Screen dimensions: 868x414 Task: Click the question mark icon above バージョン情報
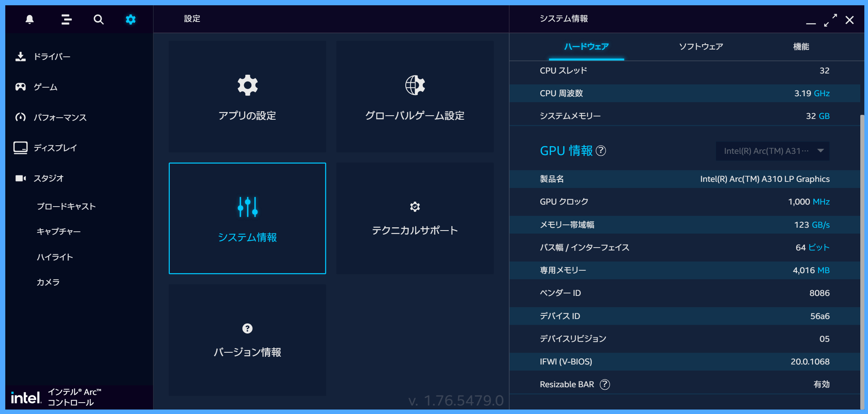point(247,328)
